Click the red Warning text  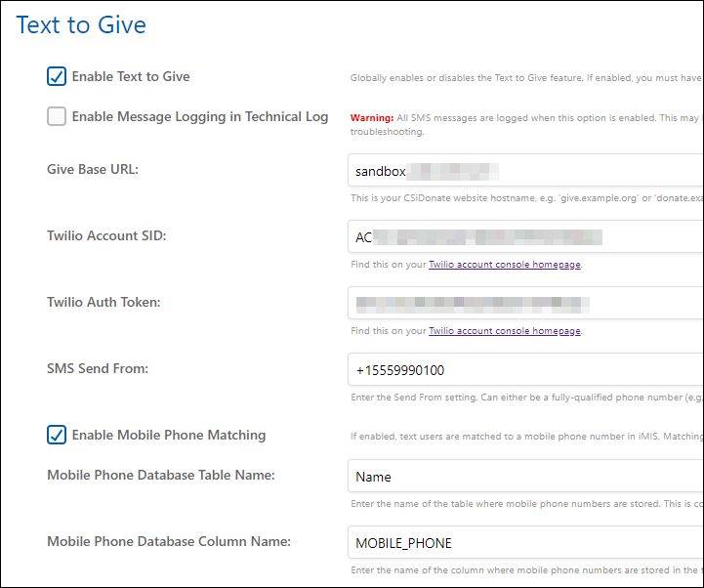tap(372, 117)
